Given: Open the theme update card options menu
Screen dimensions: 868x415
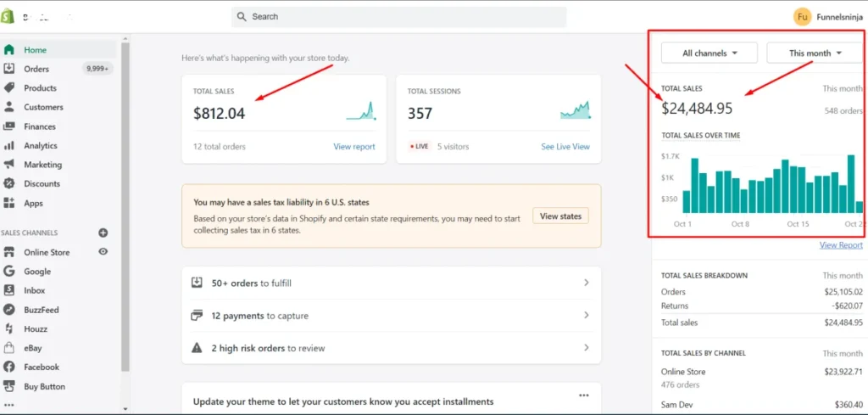Looking at the screenshot, I should tap(583, 395).
